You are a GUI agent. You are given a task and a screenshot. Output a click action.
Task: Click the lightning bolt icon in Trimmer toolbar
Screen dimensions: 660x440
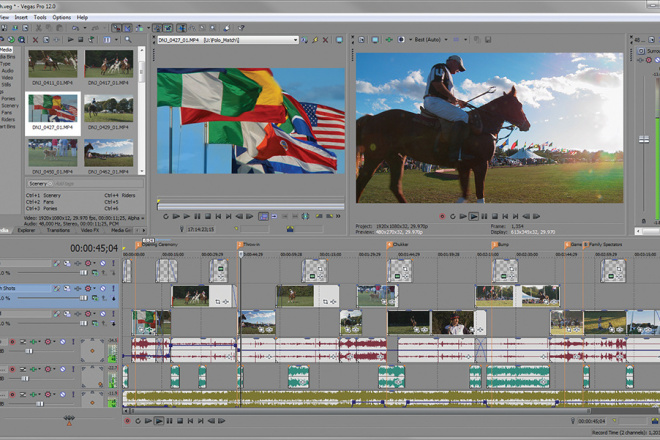tap(315, 40)
